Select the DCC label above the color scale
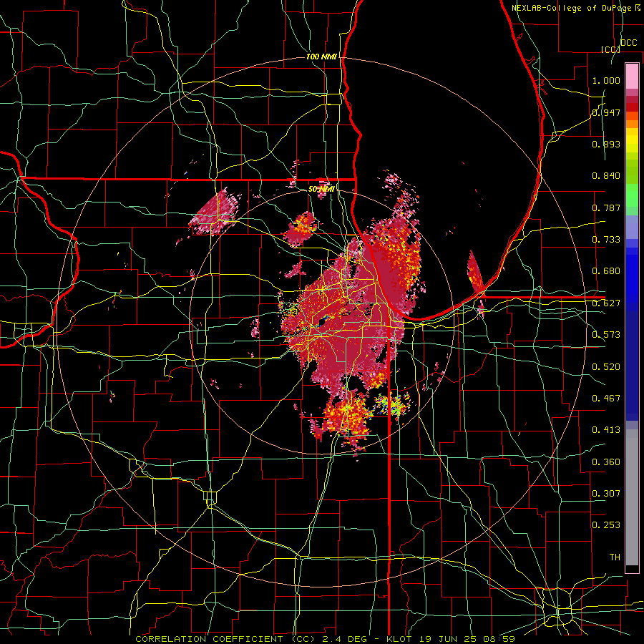Viewport: 644px width, 644px height. click(x=628, y=43)
